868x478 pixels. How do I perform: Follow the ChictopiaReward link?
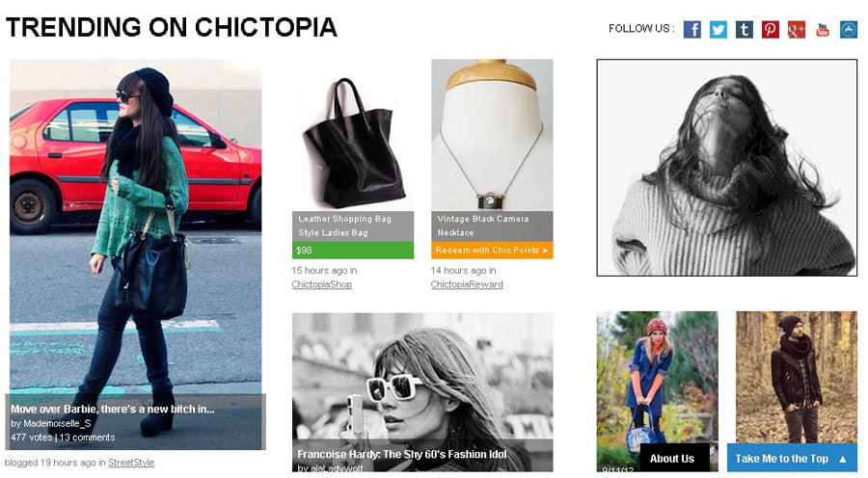(467, 284)
